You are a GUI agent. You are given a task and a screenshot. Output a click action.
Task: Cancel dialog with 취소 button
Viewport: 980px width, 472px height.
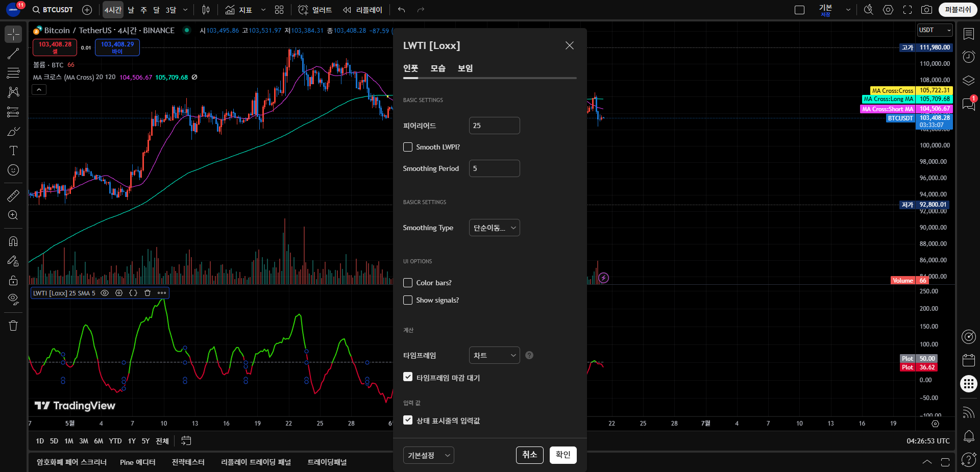(529, 455)
